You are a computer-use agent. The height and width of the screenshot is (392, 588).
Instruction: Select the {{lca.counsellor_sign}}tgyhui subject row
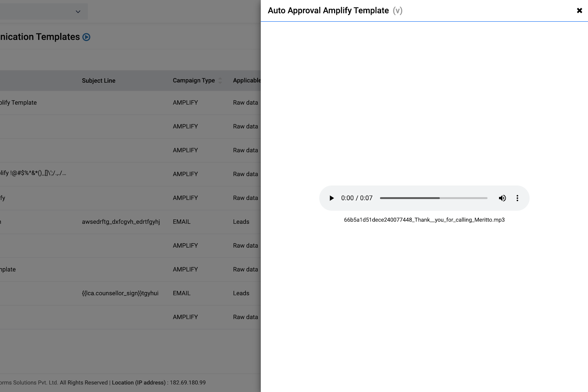[120, 293]
